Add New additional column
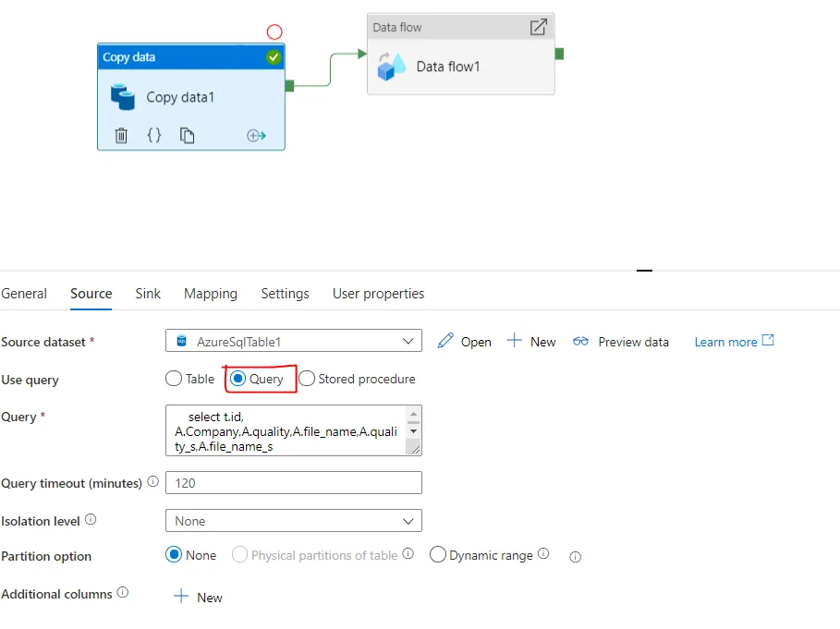Viewport: 840px width, 629px height. coord(198,597)
